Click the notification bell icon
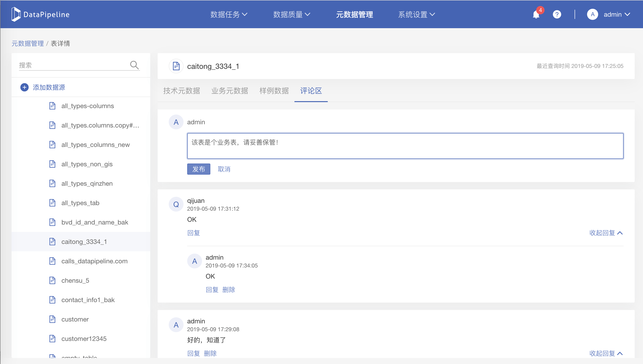The image size is (643, 364). pos(536,15)
